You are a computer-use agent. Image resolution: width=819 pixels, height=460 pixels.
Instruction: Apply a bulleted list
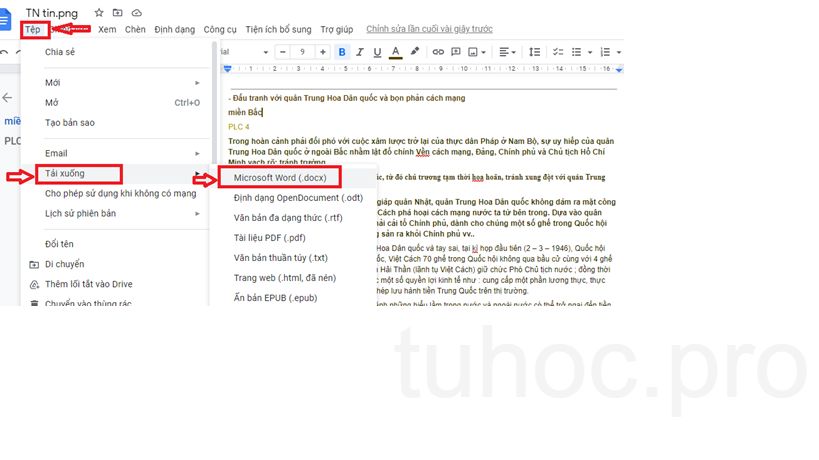pos(577,52)
